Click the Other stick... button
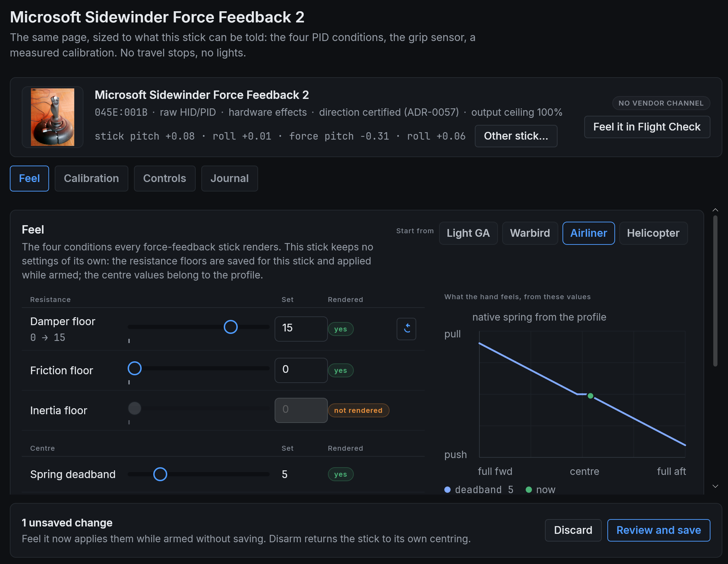 [x=516, y=136]
